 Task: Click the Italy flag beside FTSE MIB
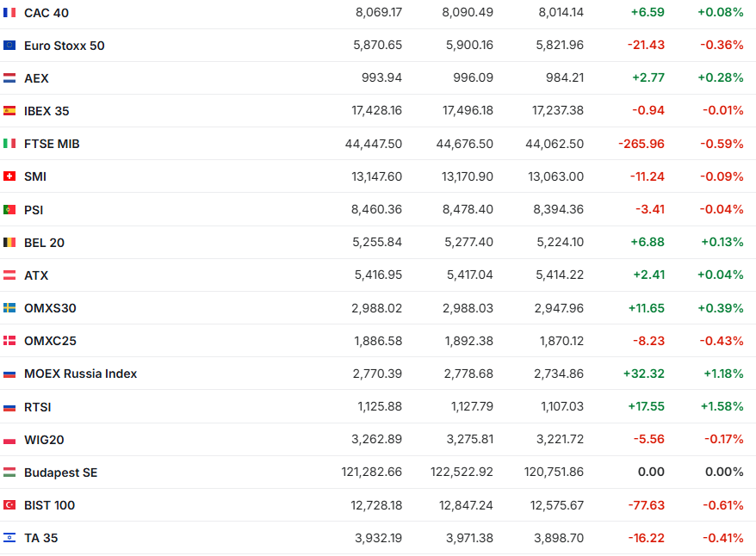coord(9,144)
